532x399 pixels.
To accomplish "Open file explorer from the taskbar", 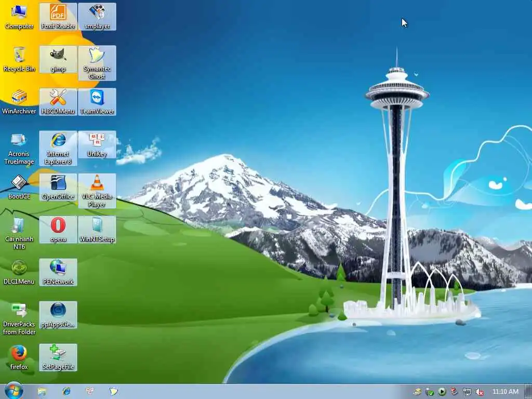I will [42, 392].
